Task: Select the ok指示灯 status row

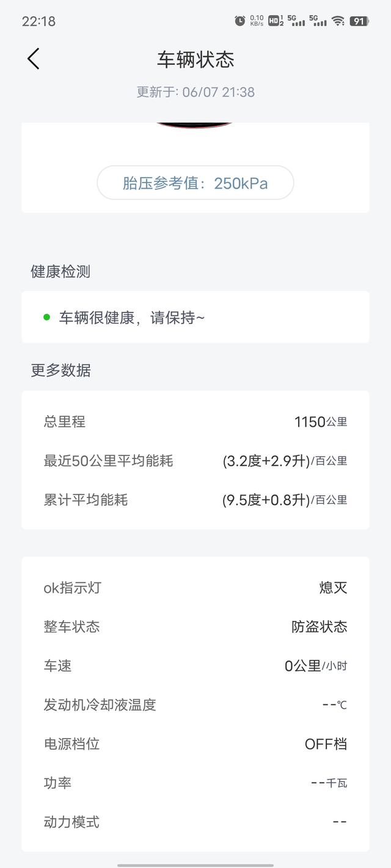Action: [x=195, y=588]
